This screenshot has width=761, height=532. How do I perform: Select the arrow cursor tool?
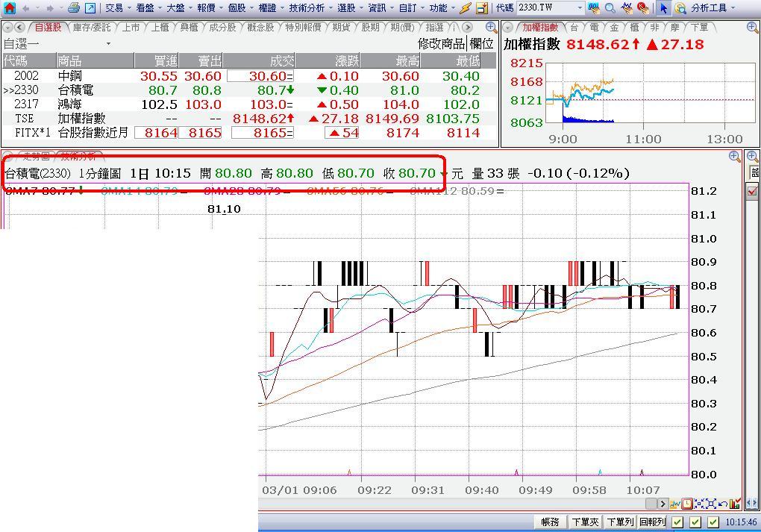pos(663,7)
